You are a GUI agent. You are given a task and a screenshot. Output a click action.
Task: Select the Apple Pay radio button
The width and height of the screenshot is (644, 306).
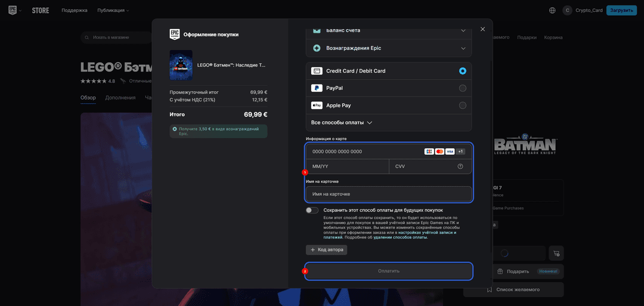pos(463,105)
